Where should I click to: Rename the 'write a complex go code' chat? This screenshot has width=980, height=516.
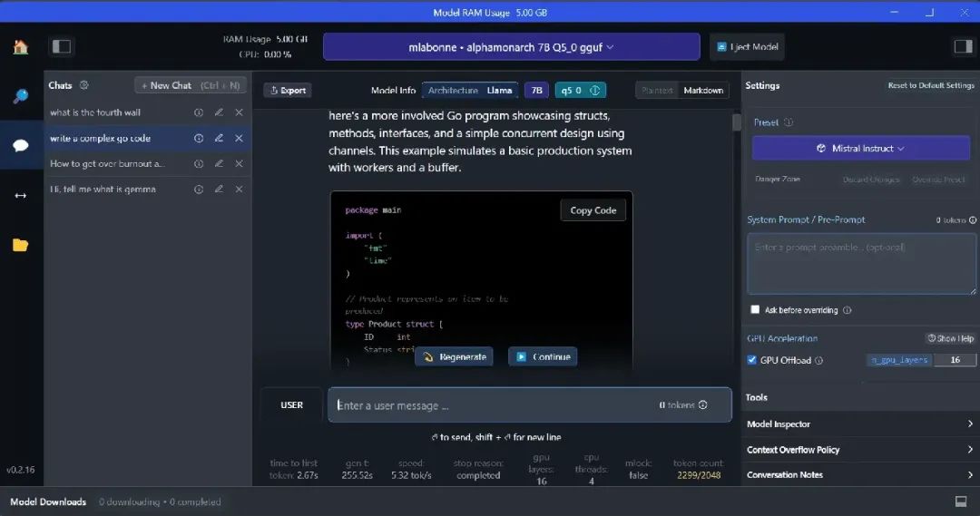point(219,138)
